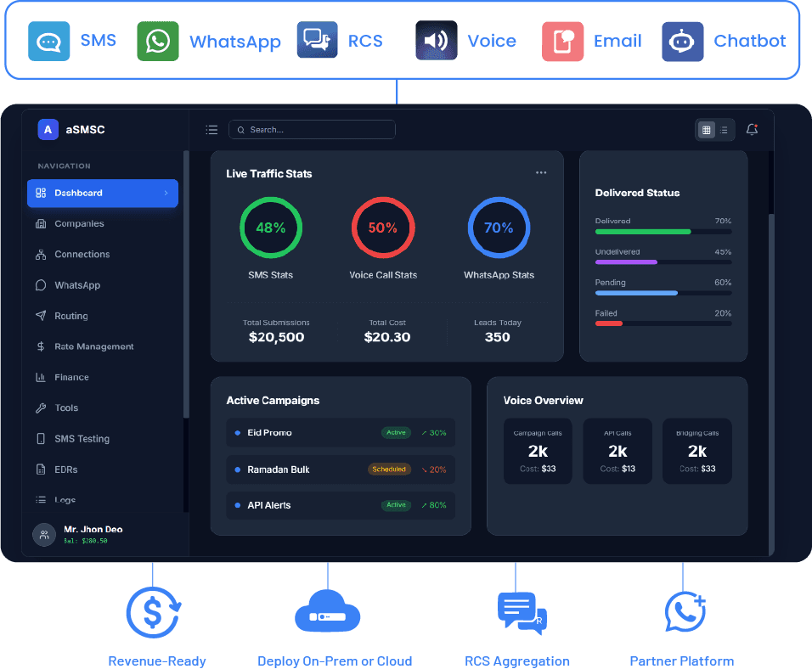Click the Finance chart icon
This screenshot has width=812, height=669.
41,378
